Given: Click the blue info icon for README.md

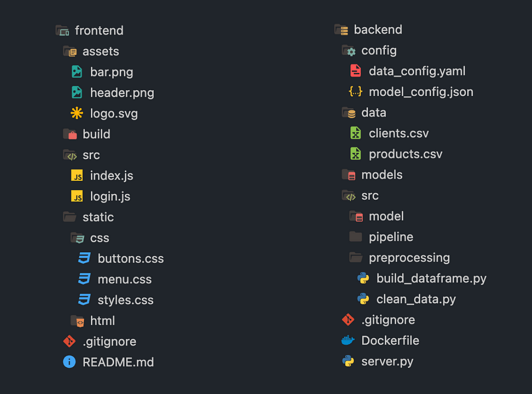Looking at the screenshot, I should (x=69, y=362).
